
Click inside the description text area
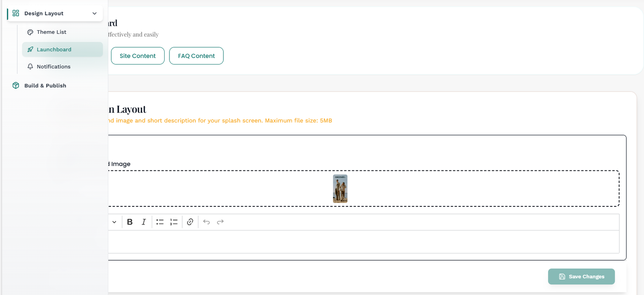click(363, 242)
